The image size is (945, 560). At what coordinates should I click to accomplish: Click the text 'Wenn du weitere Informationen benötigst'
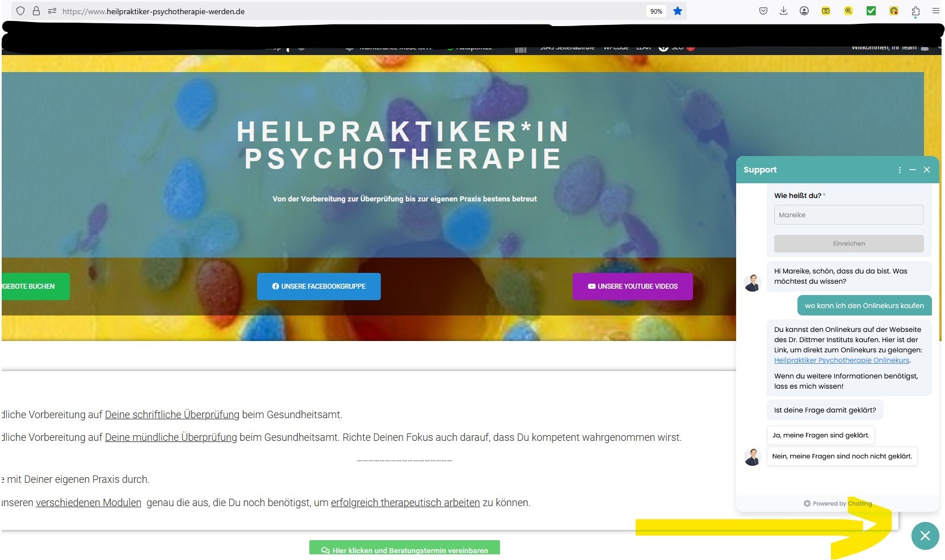pyautogui.click(x=846, y=376)
